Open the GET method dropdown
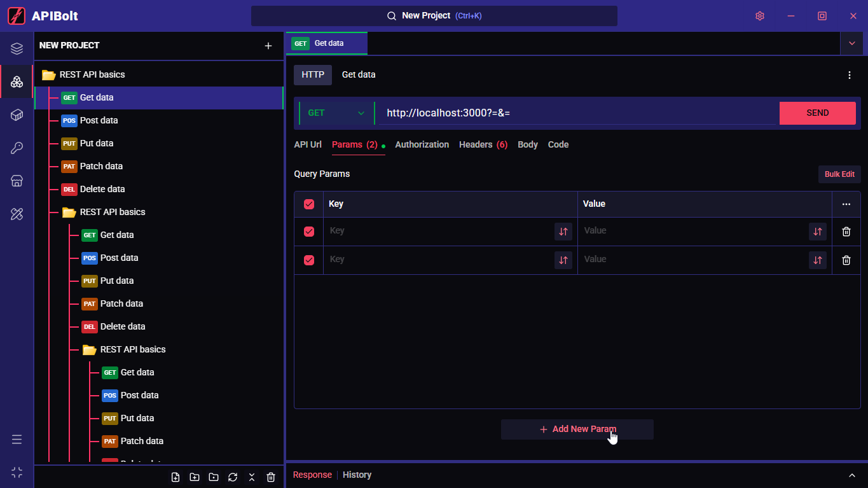This screenshot has width=868, height=488. [x=336, y=113]
